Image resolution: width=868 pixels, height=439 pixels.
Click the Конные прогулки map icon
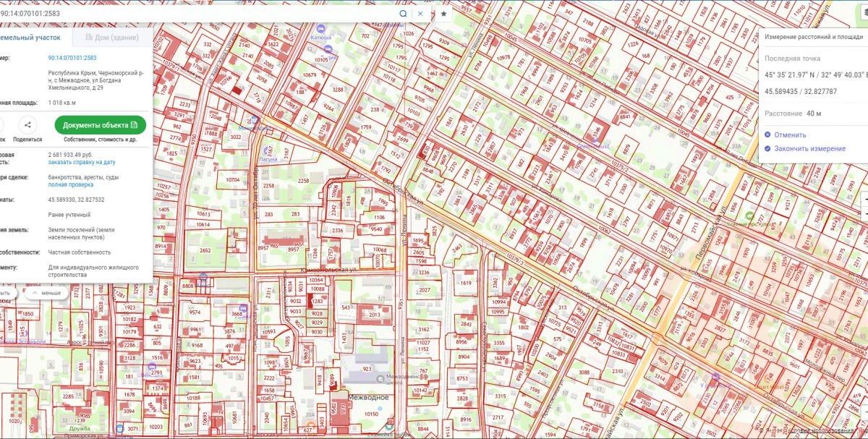click(749, 217)
